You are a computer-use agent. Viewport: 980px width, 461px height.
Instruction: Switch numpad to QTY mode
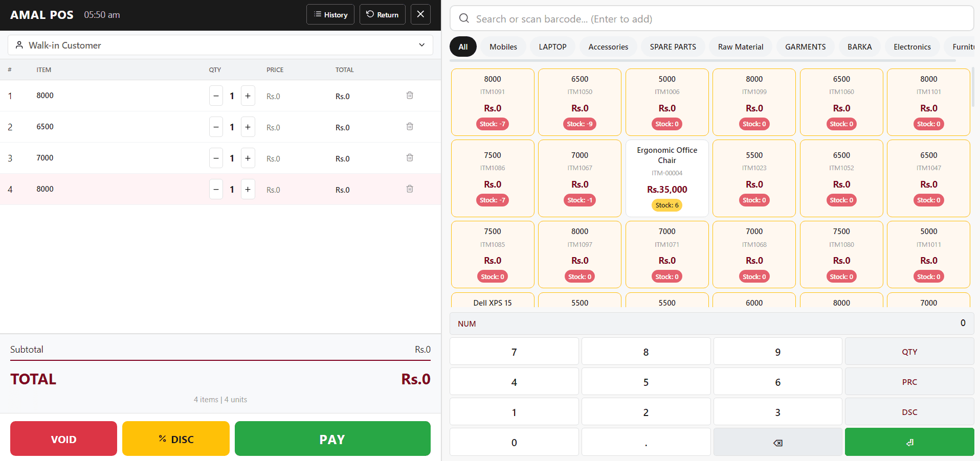(x=909, y=352)
